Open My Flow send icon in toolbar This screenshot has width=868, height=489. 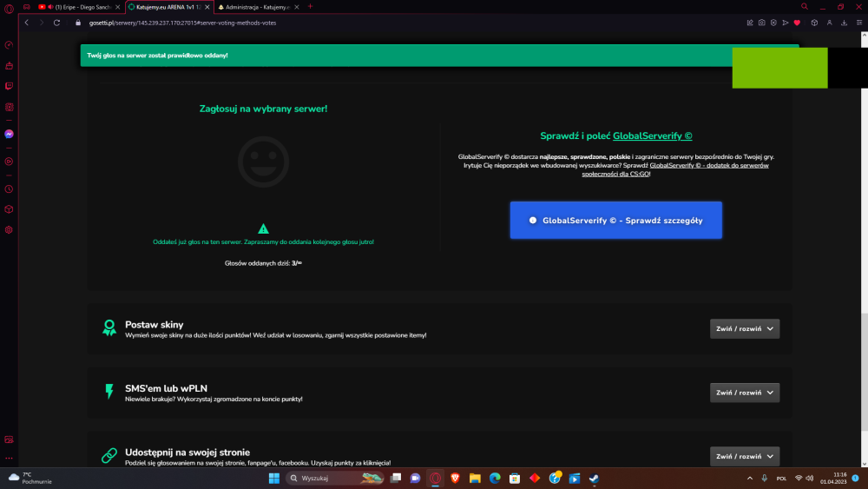click(785, 23)
